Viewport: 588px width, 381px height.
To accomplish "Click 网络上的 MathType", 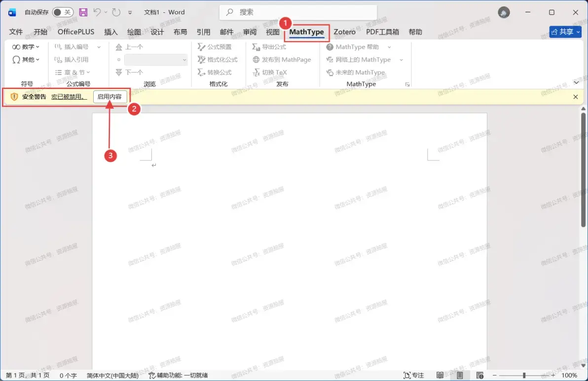I will coord(359,60).
